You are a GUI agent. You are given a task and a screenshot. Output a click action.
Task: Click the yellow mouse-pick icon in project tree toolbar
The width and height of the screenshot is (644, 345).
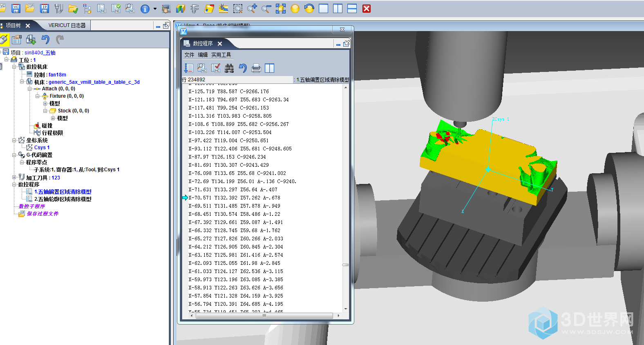tap(4, 39)
